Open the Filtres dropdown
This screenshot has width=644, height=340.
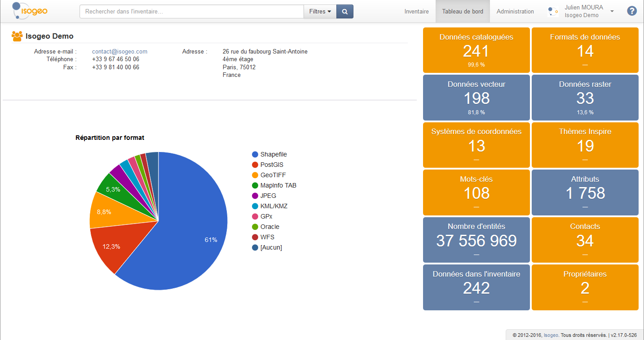(x=320, y=12)
